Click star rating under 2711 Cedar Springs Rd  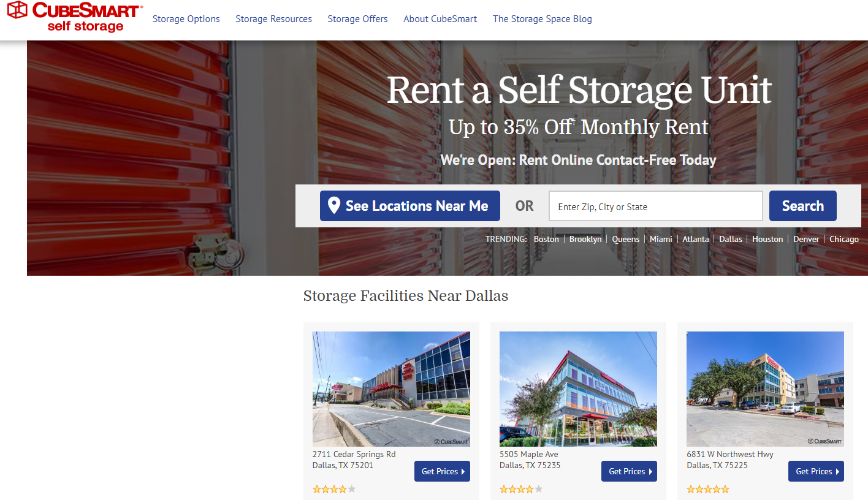pos(334,489)
